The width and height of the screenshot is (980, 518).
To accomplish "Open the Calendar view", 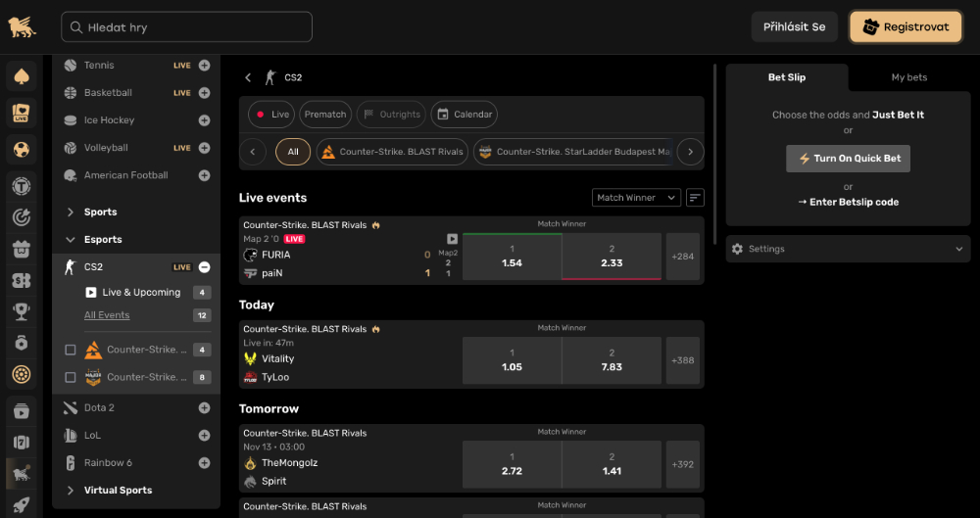I will click(x=465, y=115).
